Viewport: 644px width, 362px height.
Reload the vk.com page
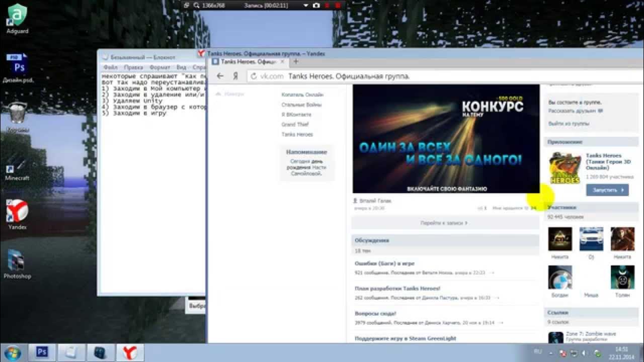click(x=254, y=76)
